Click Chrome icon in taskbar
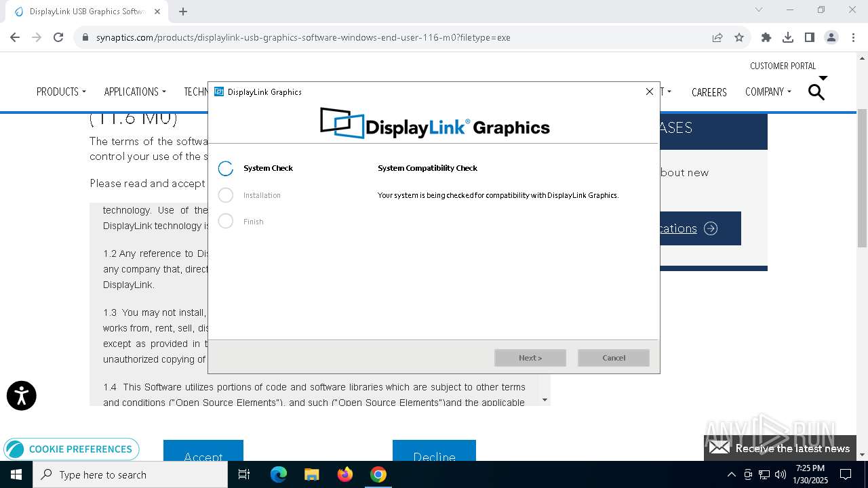Image resolution: width=868 pixels, height=488 pixels. (x=378, y=474)
